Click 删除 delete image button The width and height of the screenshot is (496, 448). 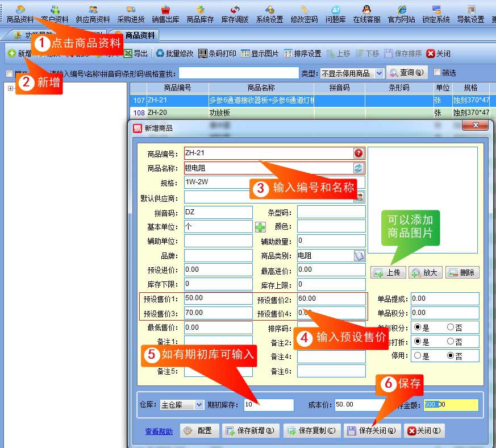pyautogui.click(x=462, y=272)
